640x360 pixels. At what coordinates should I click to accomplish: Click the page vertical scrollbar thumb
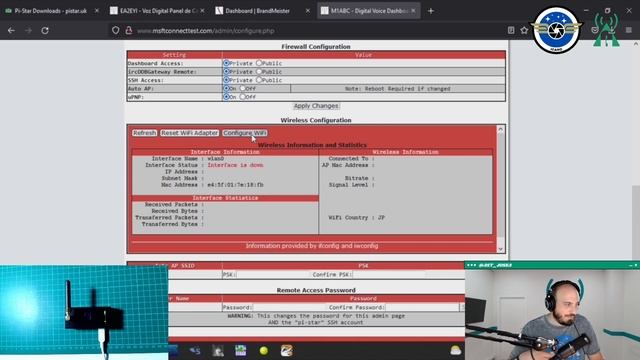coord(636,222)
